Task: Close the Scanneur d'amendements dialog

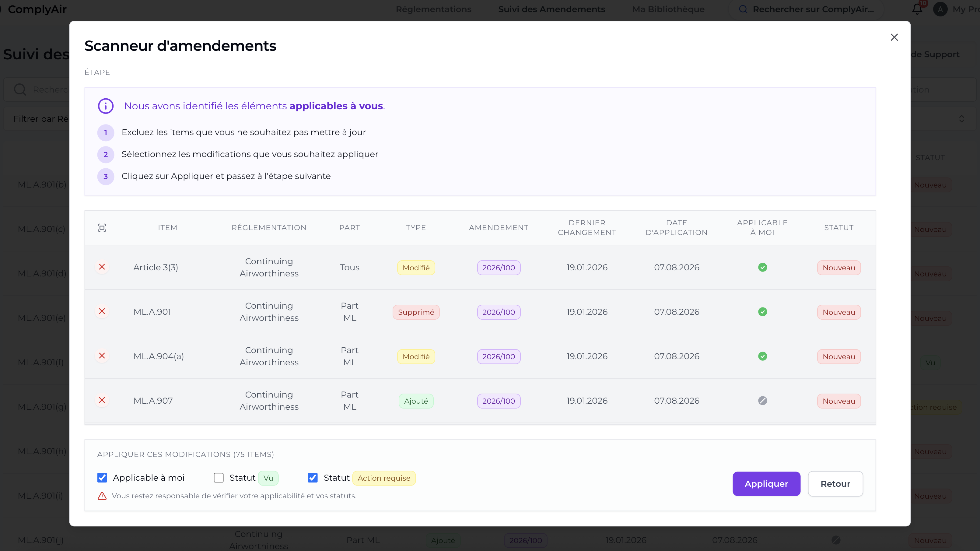Action: (x=894, y=37)
